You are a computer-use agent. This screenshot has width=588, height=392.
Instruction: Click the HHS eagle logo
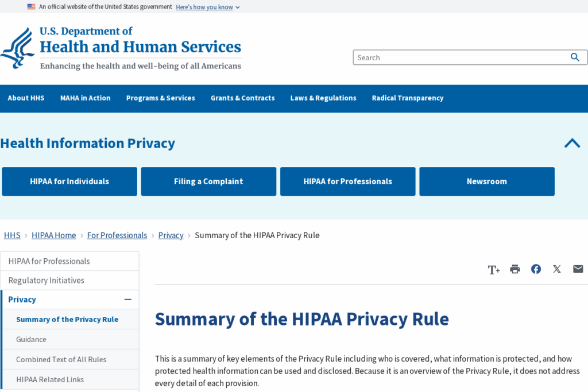pos(18,48)
